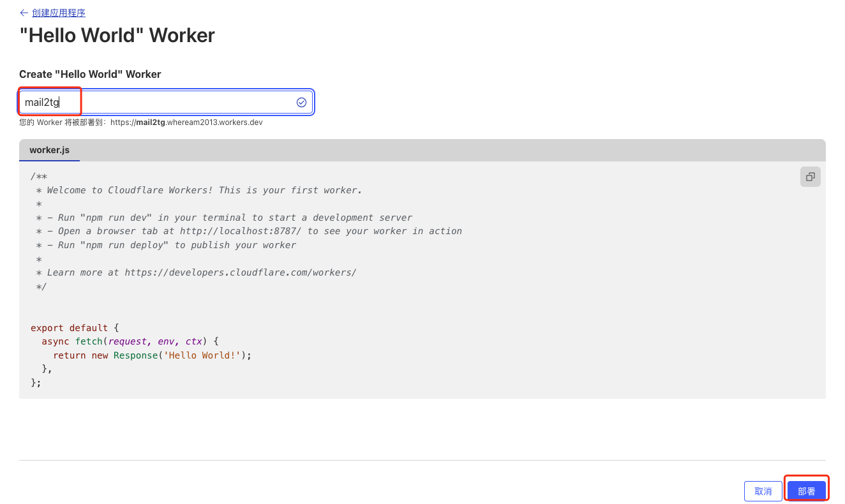Click the 'export default {' code line

(75, 328)
